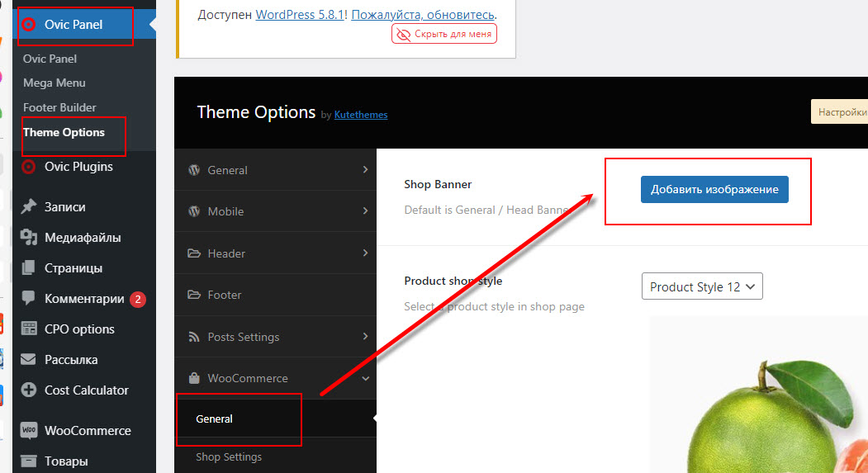Expand the Header section chevron
Screen dimensions: 868x473
tap(365, 253)
